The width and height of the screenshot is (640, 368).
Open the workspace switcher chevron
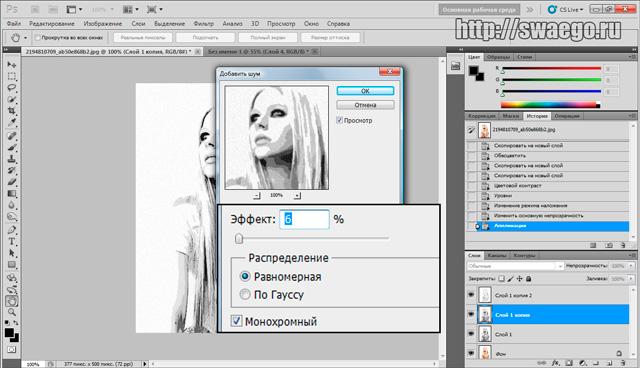(530, 9)
